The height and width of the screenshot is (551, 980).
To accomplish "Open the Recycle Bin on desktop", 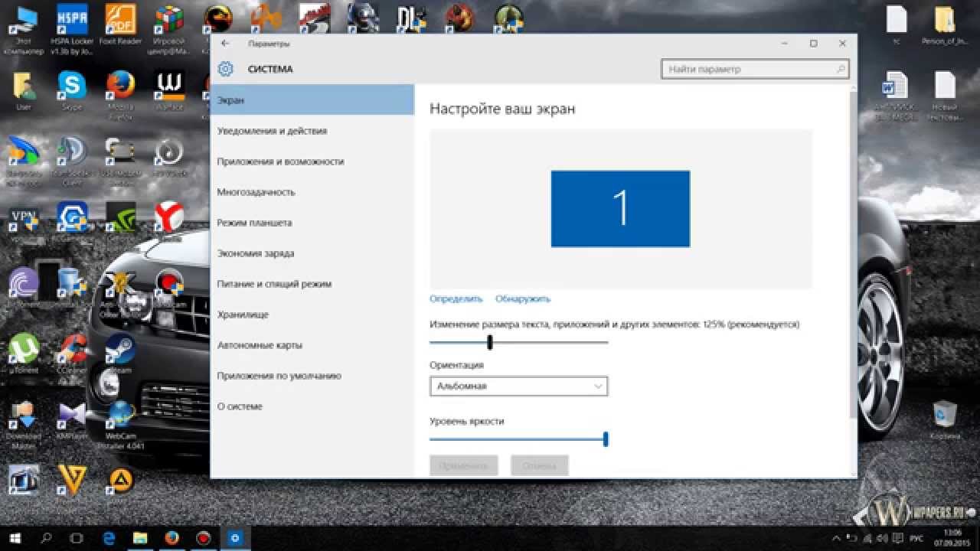I will click(944, 419).
